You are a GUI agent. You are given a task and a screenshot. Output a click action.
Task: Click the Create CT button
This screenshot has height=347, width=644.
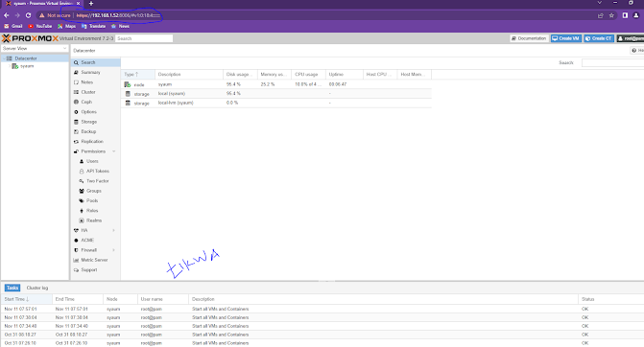pyautogui.click(x=599, y=38)
